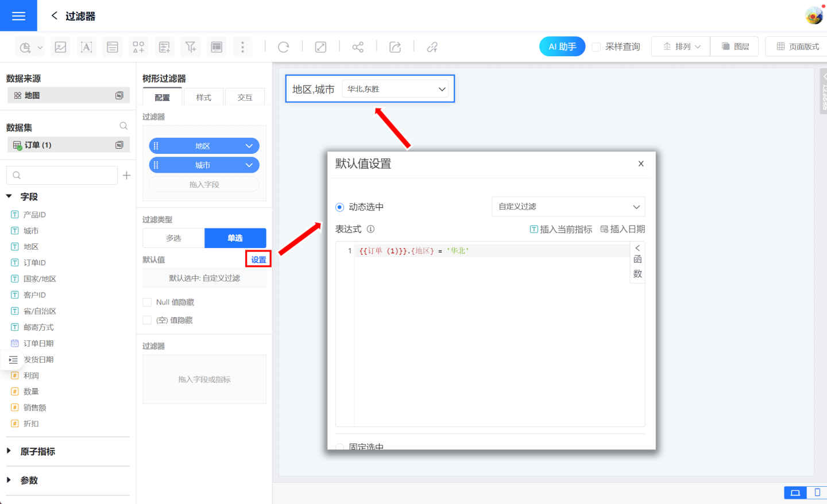
Task: Expand the 原子指标 section
Action: (x=9, y=451)
